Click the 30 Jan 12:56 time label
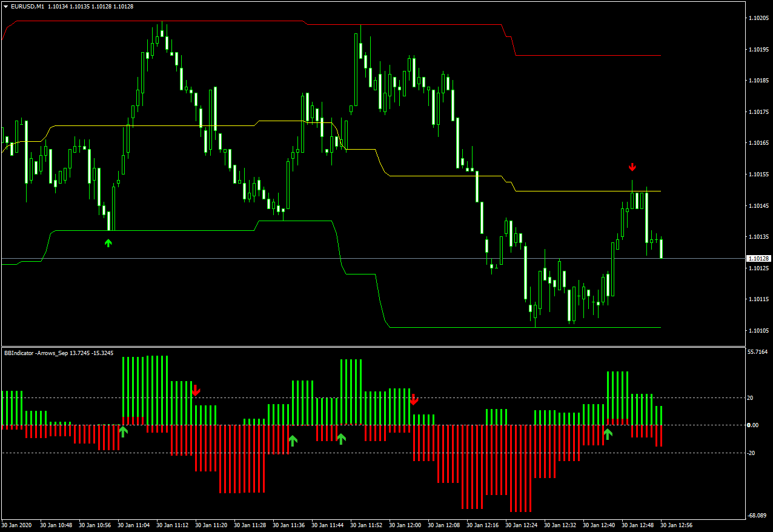Screen dimensions: 773x532 point(677,525)
